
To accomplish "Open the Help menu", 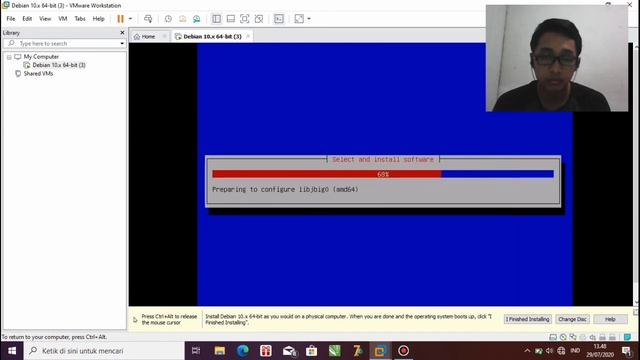I will (98, 19).
